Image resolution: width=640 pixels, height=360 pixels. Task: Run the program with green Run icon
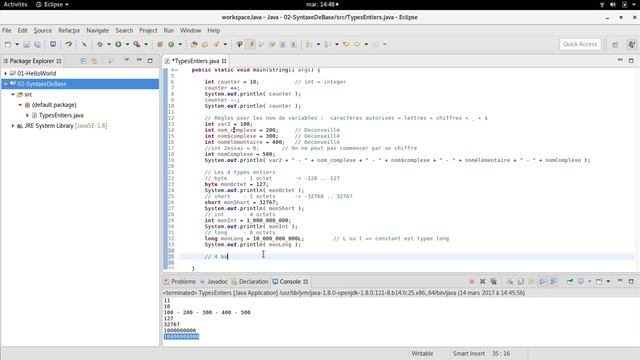pyautogui.click(x=118, y=44)
